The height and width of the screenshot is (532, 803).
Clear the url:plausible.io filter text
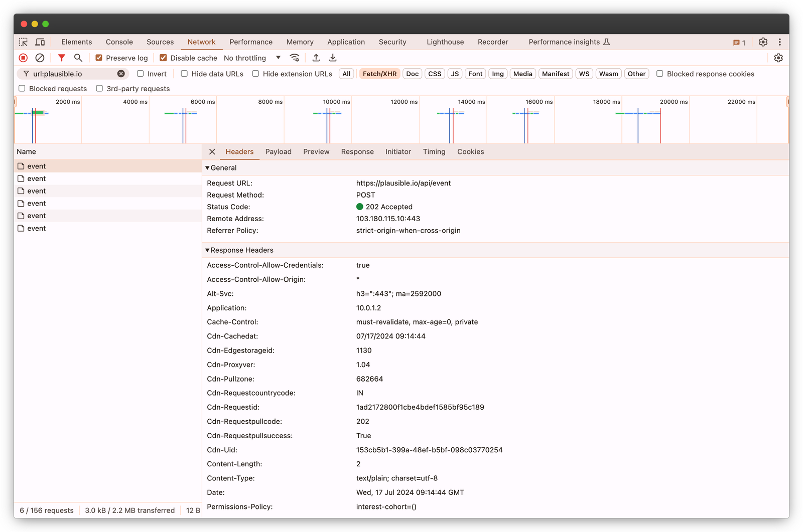coord(120,73)
